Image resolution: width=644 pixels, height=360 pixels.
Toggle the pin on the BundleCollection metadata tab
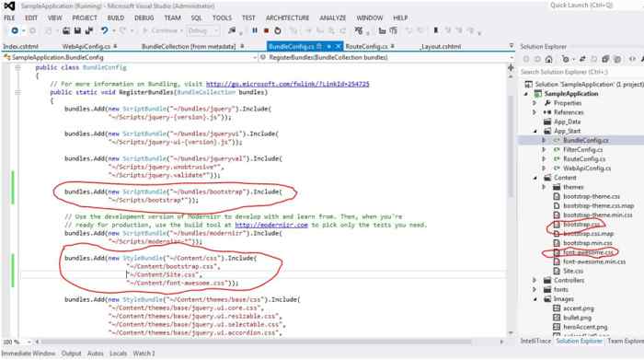[242, 46]
